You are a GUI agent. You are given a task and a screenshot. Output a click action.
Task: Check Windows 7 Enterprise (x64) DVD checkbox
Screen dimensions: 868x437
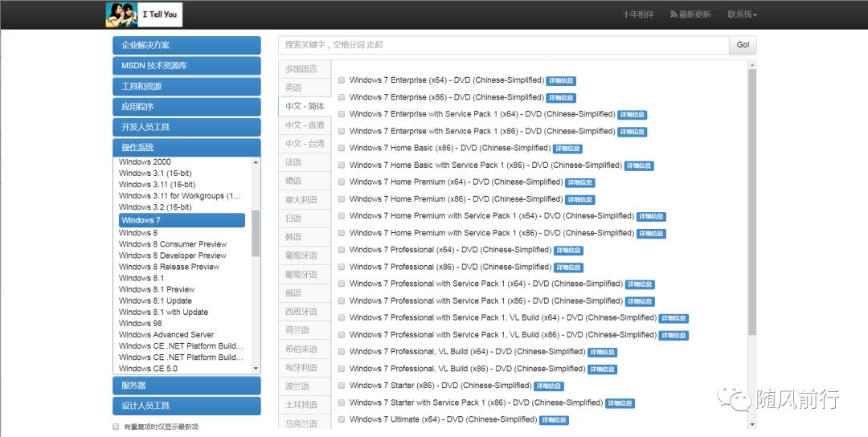(x=342, y=80)
